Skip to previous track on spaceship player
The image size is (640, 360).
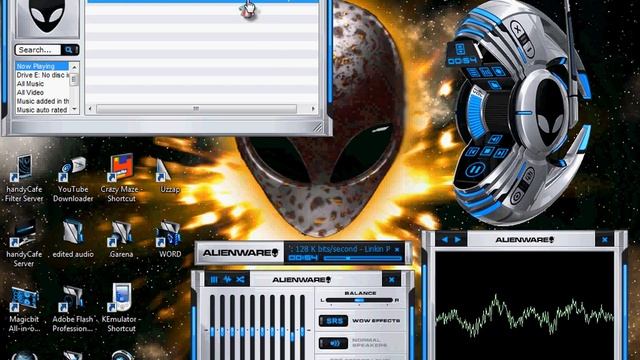point(473,151)
